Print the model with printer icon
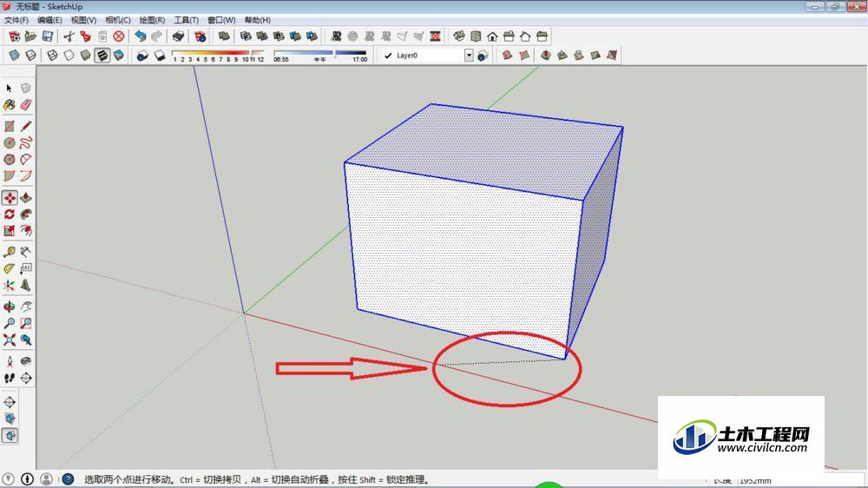The image size is (868, 488). coord(178,36)
